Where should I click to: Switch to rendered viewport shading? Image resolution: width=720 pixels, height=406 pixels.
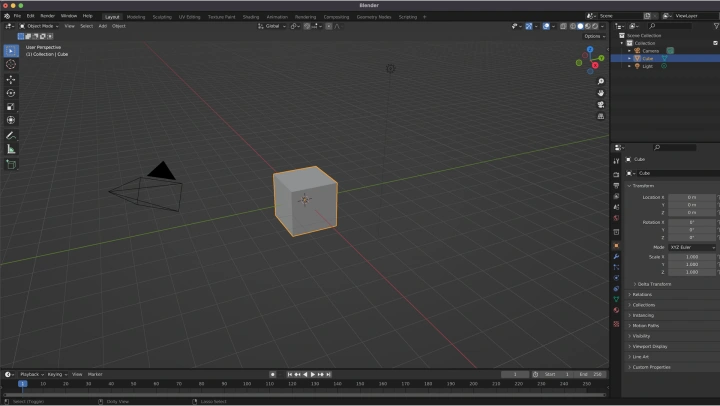point(595,26)
